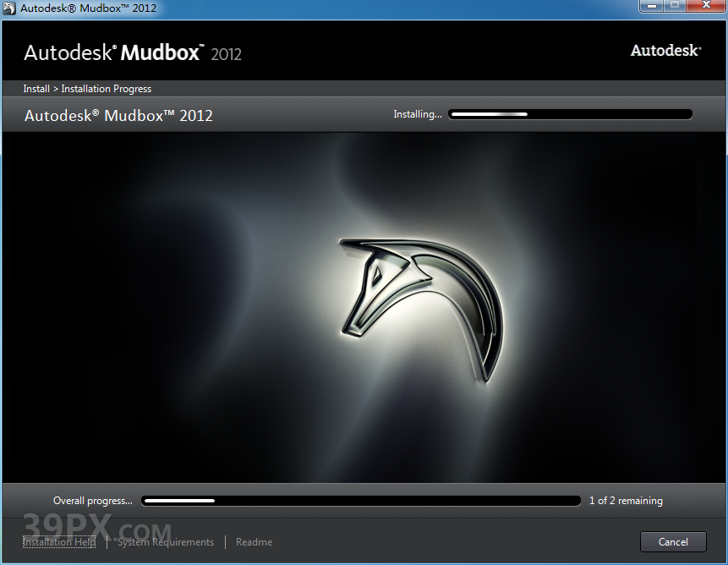Click the 1 of 2 remaining status text
The image size is (728, 565).
(625, 500)
